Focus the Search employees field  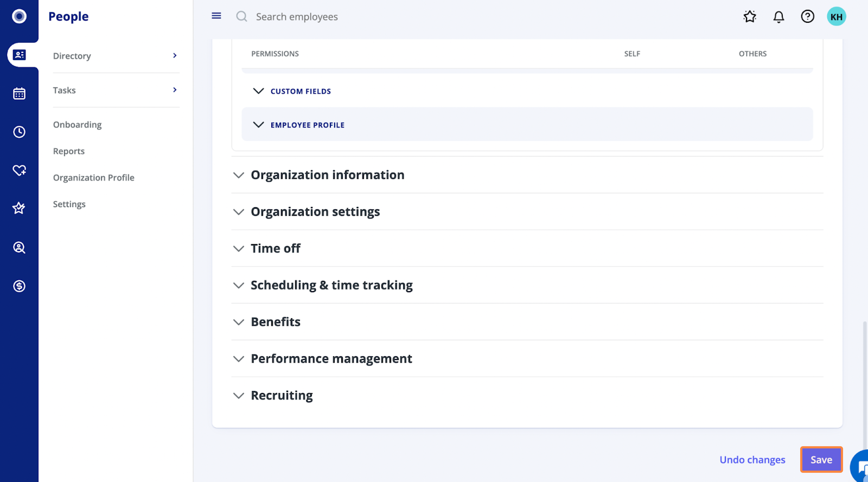click(296, 17)
